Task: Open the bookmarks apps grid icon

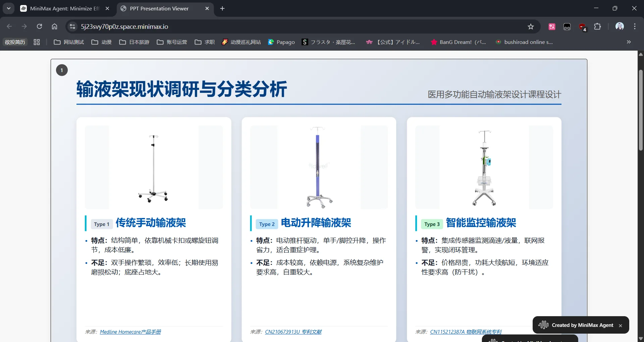Action: [37, 42]
